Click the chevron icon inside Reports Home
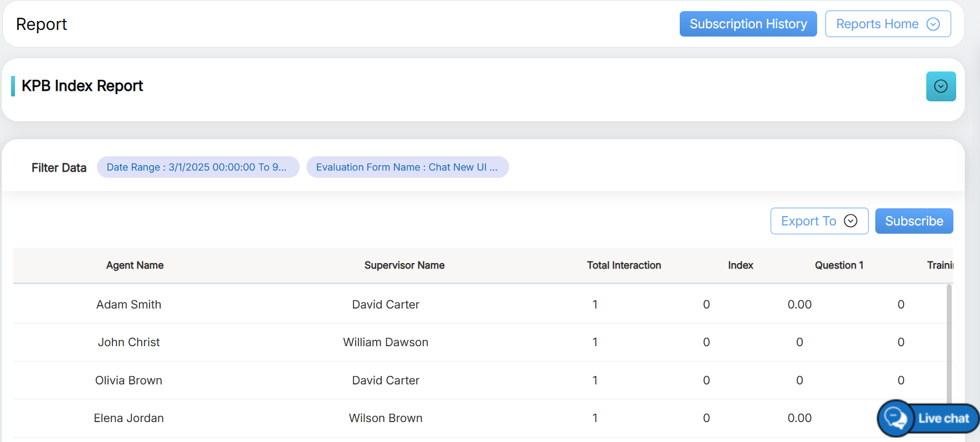The height and width of the screenshot is (442, 980). (933, 24)
